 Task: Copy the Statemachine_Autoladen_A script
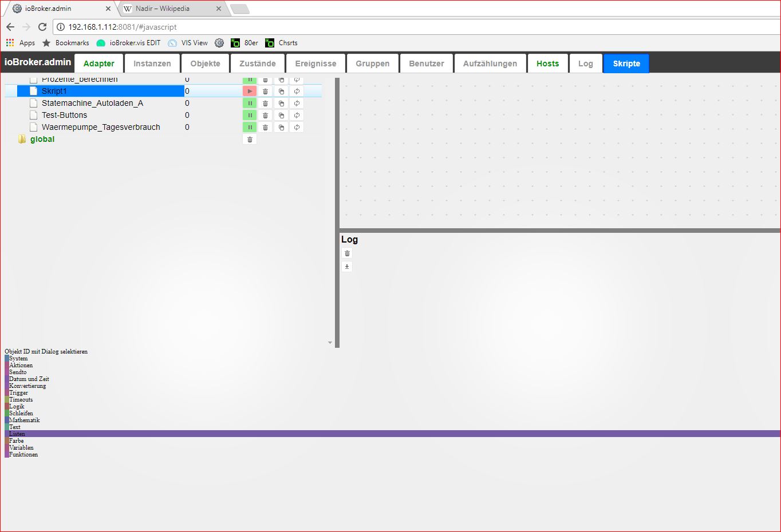[x=281, y=103]
